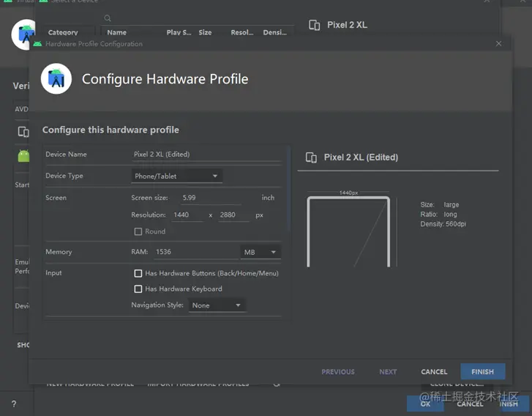The width and height of the screenshot is (532, 416).
Task: Click the Play Store column header
Action: [179, 33]
